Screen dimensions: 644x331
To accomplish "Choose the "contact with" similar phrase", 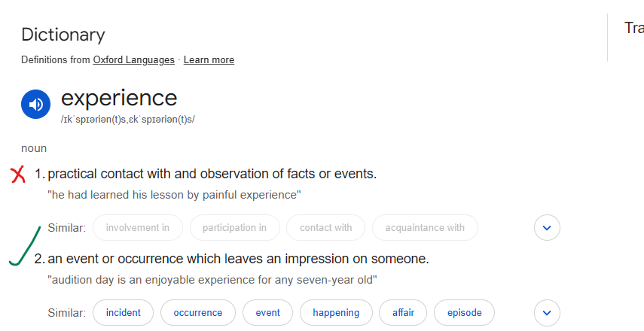I will (x=325, y=227).
